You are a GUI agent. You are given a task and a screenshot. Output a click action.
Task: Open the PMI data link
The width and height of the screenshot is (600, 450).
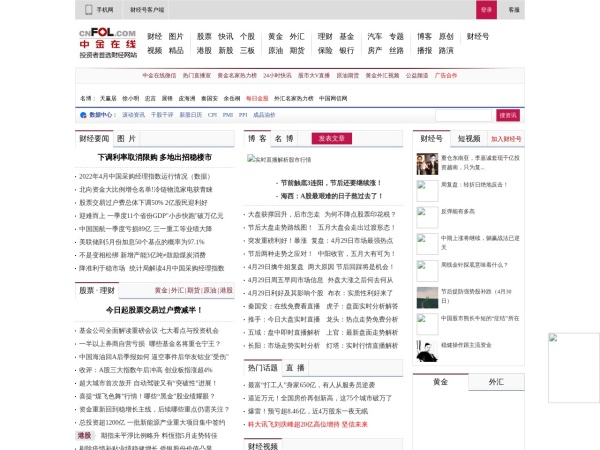click(228, 115)
